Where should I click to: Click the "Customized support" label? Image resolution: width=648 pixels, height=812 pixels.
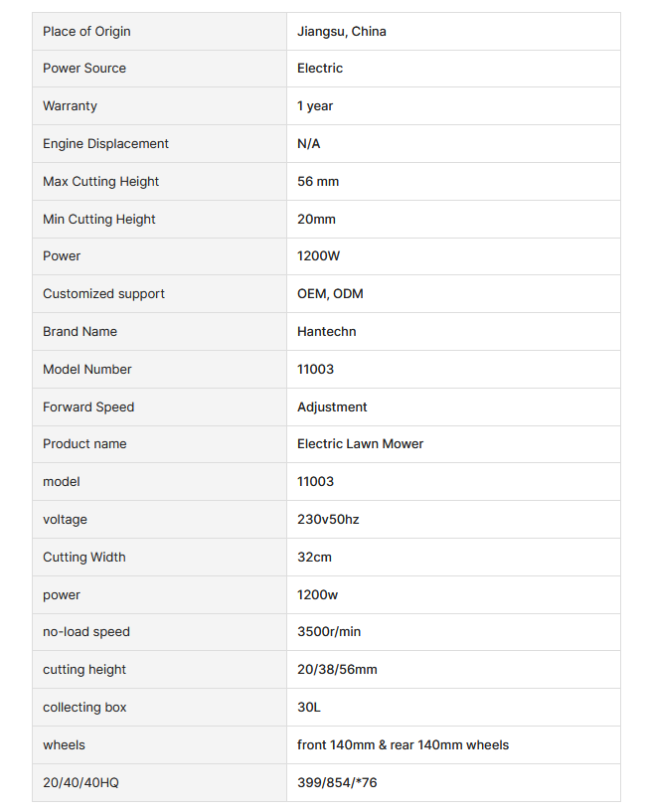click(x=103, y=294)
